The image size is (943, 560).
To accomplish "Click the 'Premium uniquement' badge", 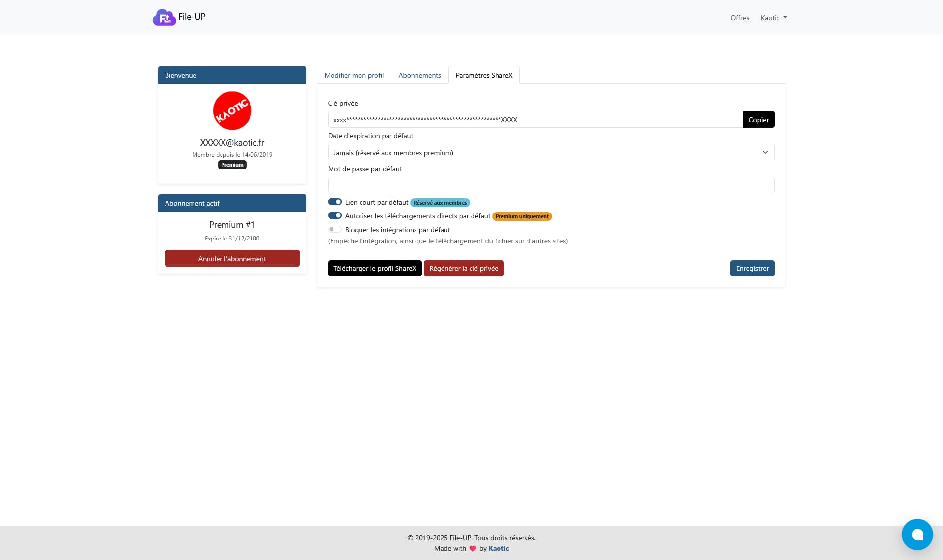I will click(522, 216).
